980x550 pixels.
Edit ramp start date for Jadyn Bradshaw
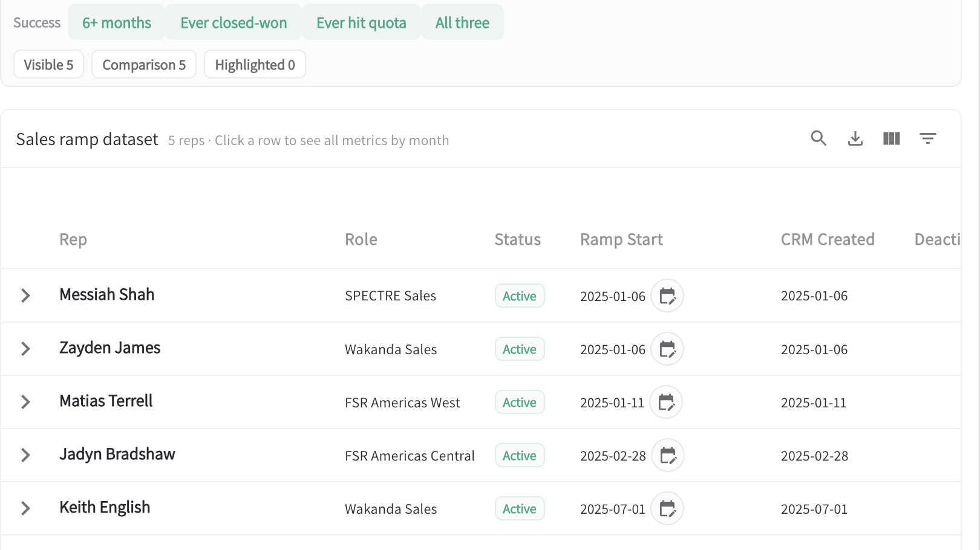(x=668, y=455)
